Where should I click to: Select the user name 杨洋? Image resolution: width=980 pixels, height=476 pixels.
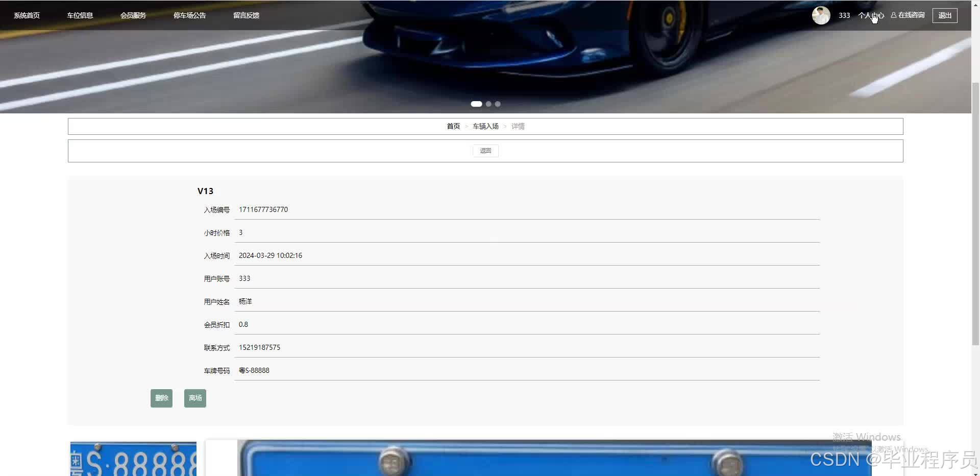pos(246,301)
